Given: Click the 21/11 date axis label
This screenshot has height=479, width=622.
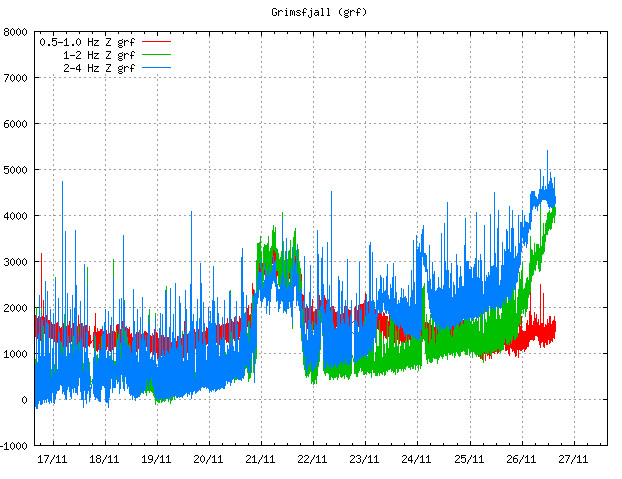Looking at the screenshot, I should click(x=260, y=459).
